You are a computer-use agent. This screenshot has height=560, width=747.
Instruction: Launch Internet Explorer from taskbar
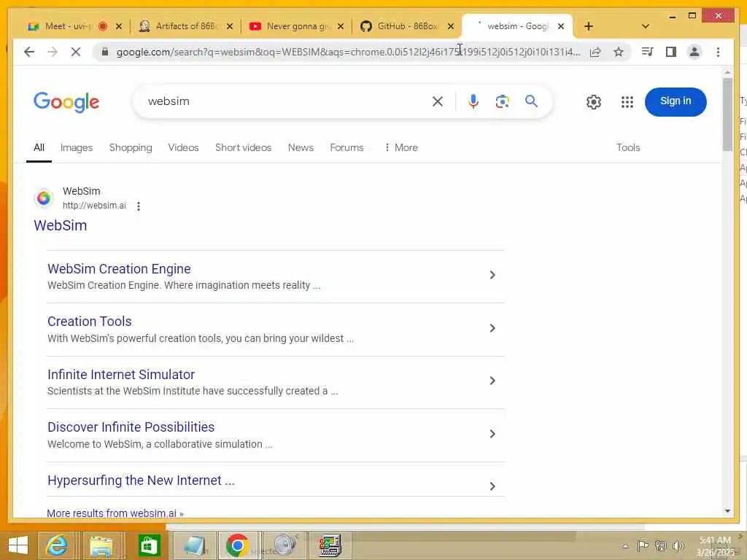[x=56, y=545]
